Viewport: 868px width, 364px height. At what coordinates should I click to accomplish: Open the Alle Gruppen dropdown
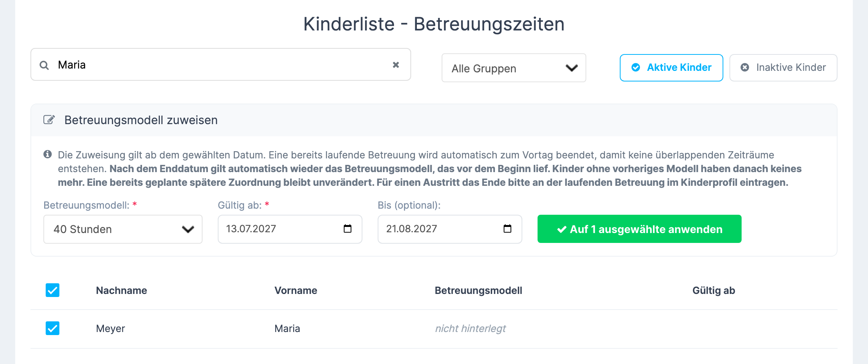(514, 68)
